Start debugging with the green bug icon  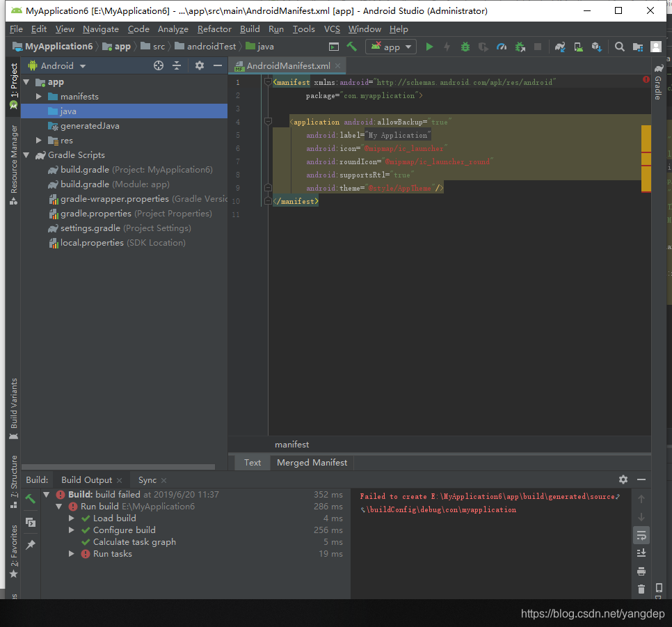tap(465, 47)
